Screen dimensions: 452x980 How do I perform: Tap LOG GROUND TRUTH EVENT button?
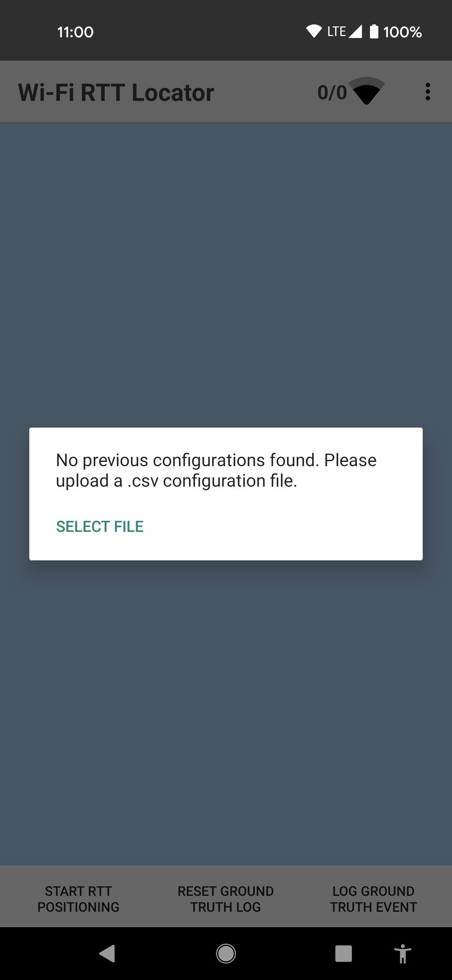click(x=373, y=899)
